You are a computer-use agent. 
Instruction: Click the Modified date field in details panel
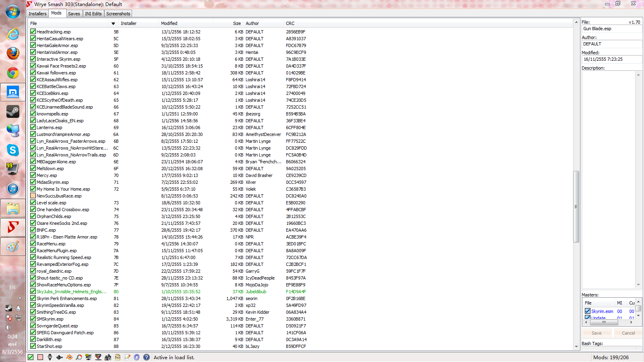612,59
